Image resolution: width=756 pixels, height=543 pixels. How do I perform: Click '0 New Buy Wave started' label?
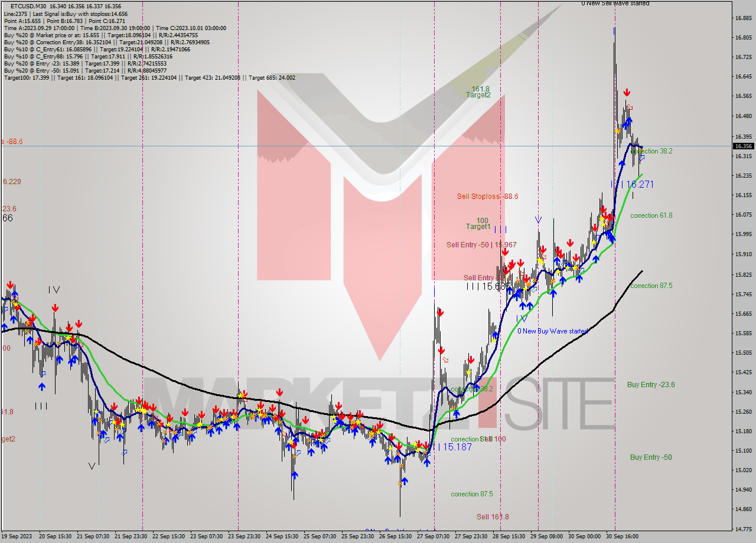point(553,331)
